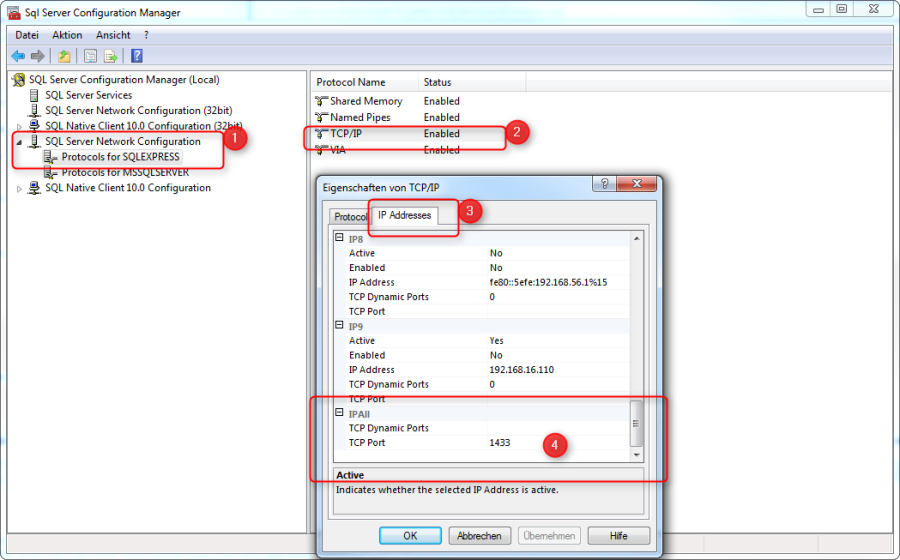Collapse the IP8 property group
The width and height of the screenshot is (900, 560).
339,238
